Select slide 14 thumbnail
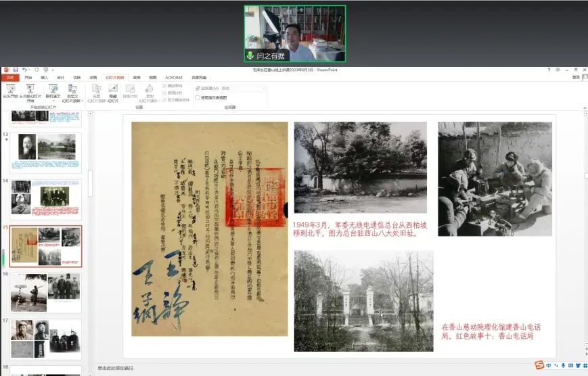588x376 pixels. point(46,199)
